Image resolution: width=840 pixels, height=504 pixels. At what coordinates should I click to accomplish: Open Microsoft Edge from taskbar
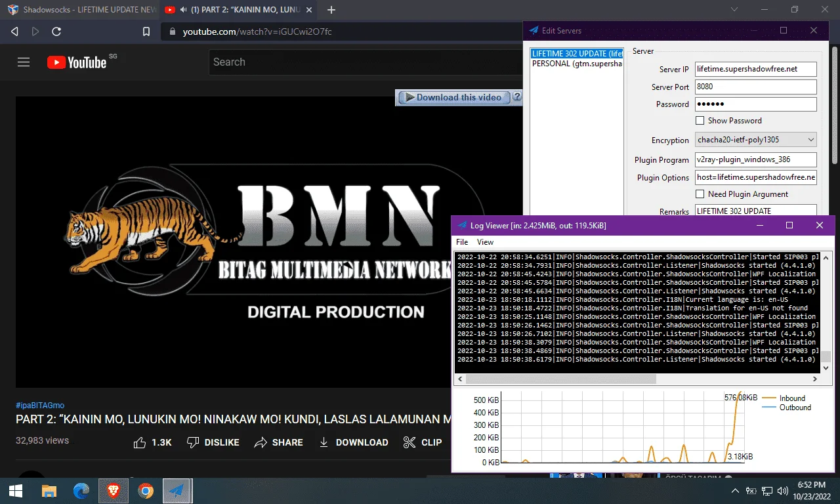point(81,490)
